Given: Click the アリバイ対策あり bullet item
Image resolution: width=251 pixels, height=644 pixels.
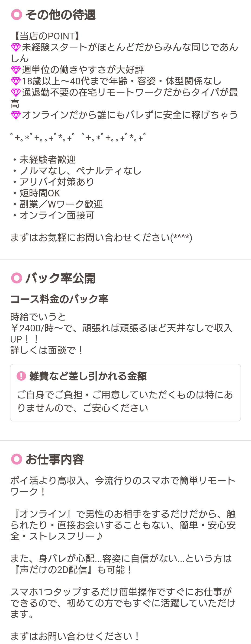Looking at the screenshot, I should tap(52, 182).
